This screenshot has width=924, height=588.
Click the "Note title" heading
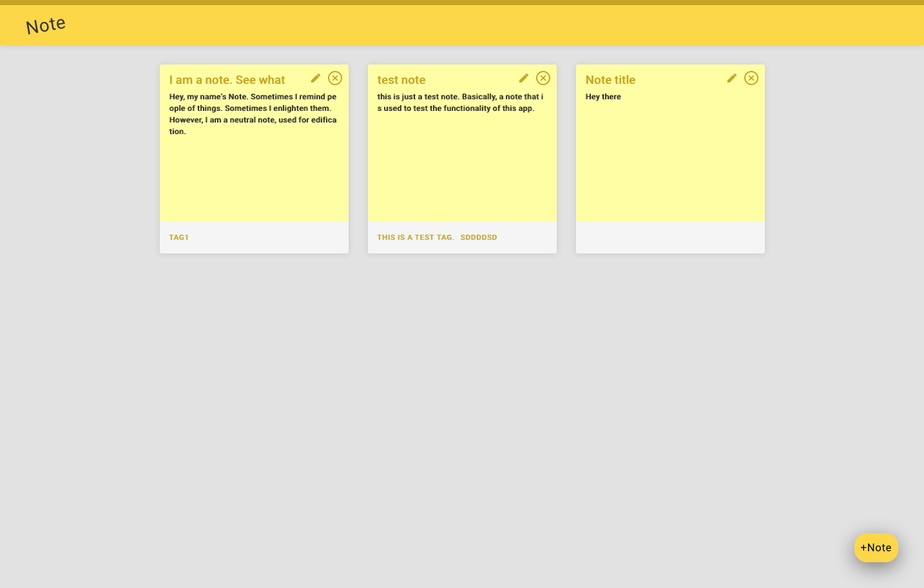[x=610, y=80]
